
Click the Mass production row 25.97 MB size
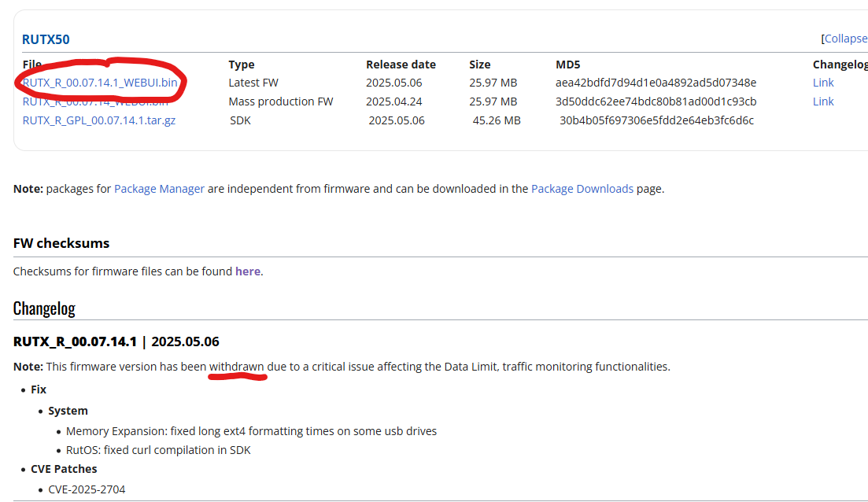click(493, 102)
